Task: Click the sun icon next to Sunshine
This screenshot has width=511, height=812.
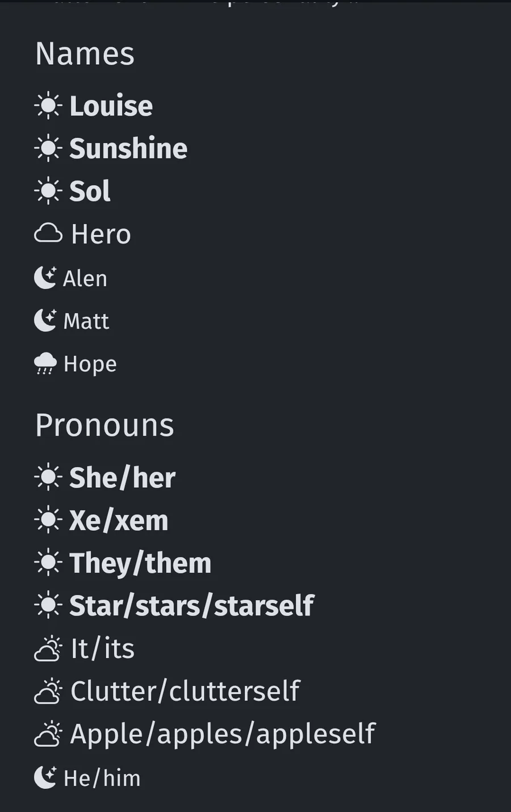Action: (48, 148)
